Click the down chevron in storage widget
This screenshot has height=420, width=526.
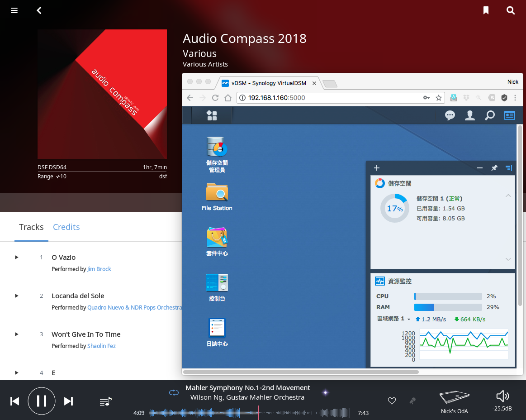tap(508, 259)
